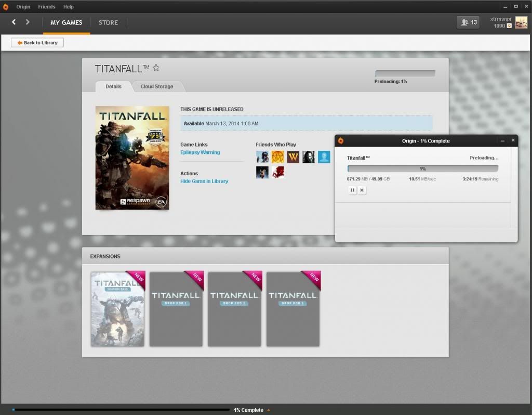
Task: Select the unknown friend avatar with question mark
Action: point(324,157)
